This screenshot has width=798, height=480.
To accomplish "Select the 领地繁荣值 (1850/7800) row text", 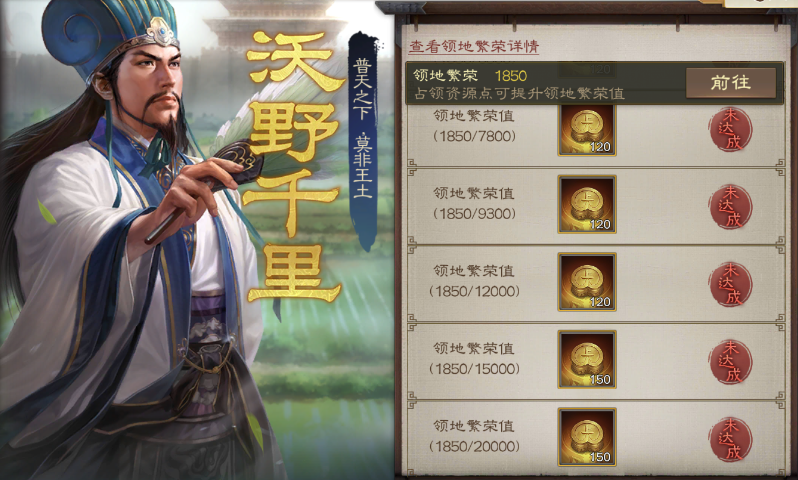I will [474, 126].
